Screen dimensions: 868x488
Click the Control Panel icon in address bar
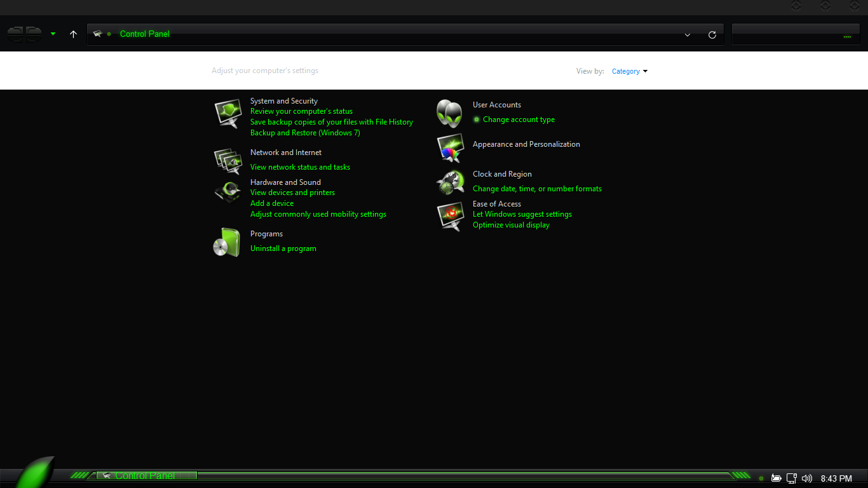[x=98, y=34]
